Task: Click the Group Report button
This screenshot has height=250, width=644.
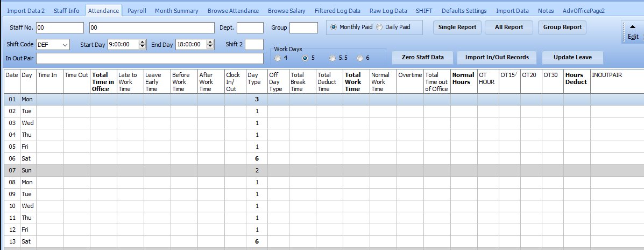Action: coord(562,27)
